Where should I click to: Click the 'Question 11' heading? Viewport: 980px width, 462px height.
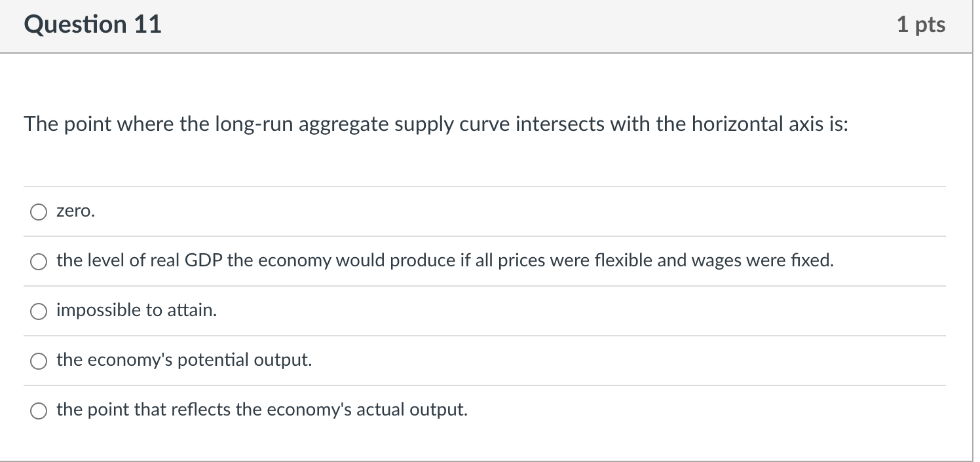[92, 25]
